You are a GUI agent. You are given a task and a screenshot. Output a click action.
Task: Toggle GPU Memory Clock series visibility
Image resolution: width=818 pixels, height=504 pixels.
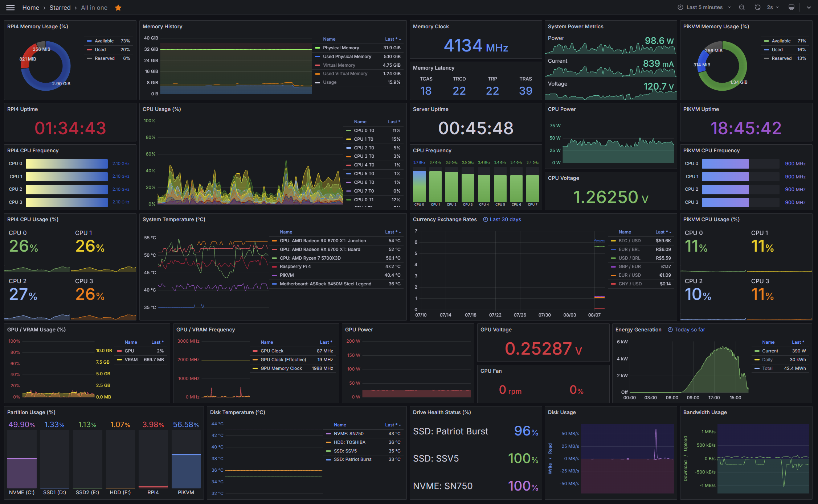(281, 368)
